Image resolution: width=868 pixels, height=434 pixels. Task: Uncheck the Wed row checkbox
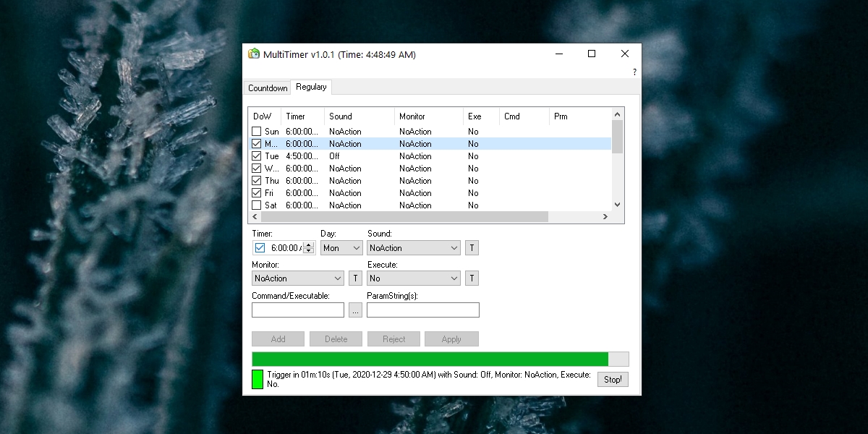[x=257, y=169]
